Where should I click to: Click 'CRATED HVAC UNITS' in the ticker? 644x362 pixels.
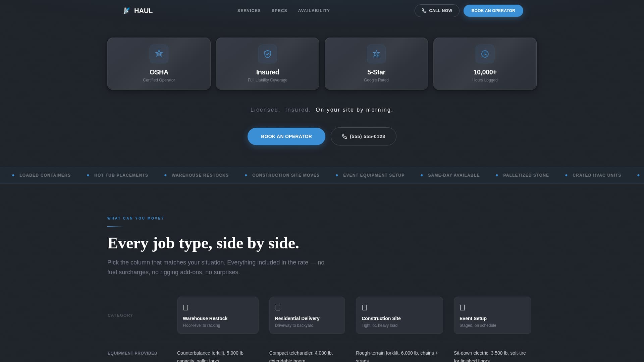[x=597, y=175]
